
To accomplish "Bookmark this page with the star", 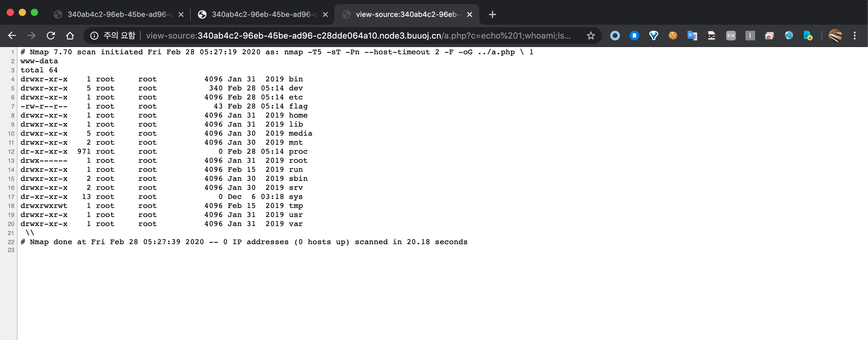I will coord(590,36).
